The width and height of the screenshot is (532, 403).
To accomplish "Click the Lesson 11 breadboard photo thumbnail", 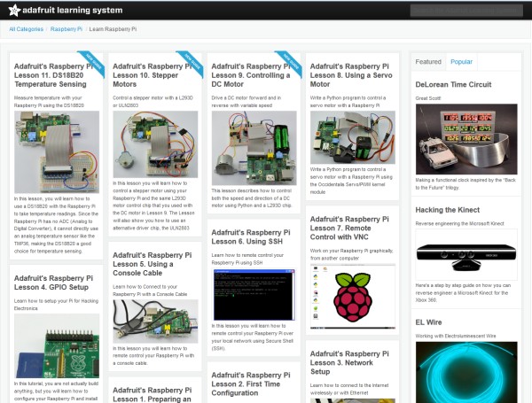I will pos(57,152).
